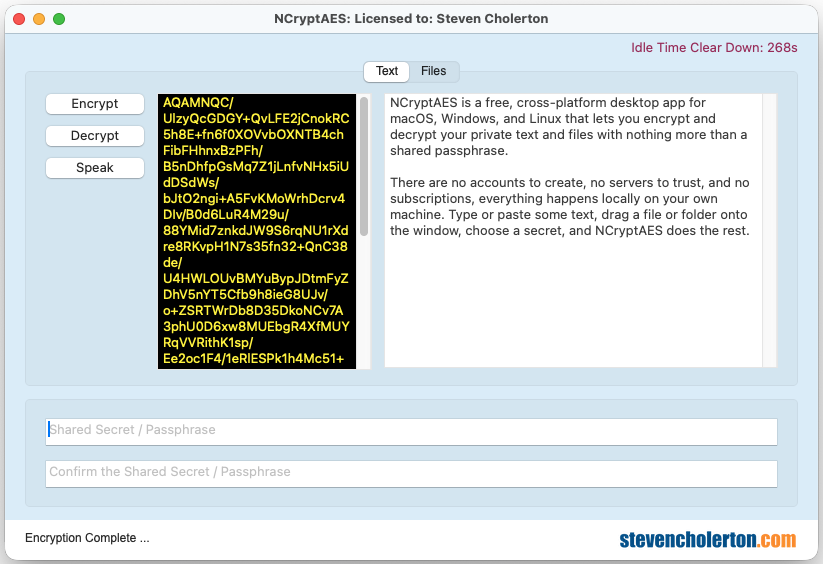Click the plain text scrollbar track
Viewport: 823px width, 564px height.
point(769,231)
